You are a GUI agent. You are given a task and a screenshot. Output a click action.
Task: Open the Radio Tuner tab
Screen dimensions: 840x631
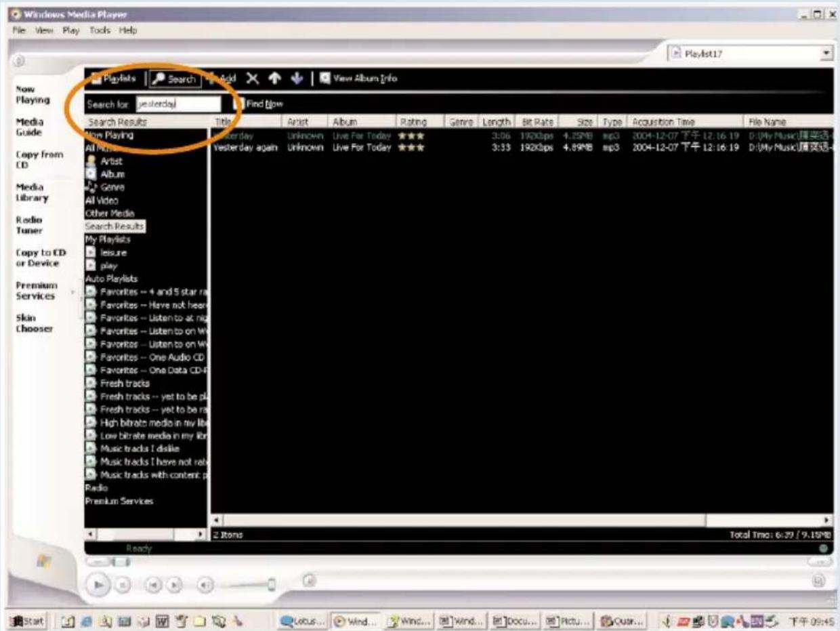(x=29, y=225)
